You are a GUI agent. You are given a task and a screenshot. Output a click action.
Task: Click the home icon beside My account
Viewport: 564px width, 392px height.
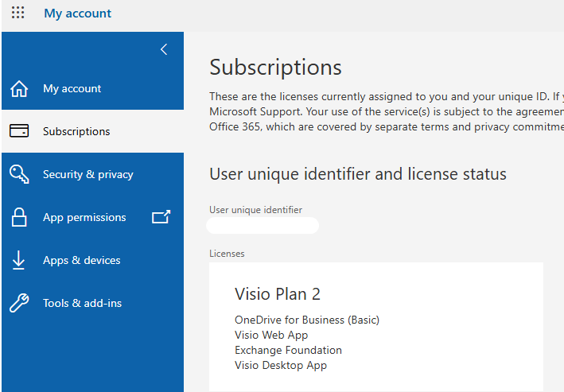[x=19, y=88]
